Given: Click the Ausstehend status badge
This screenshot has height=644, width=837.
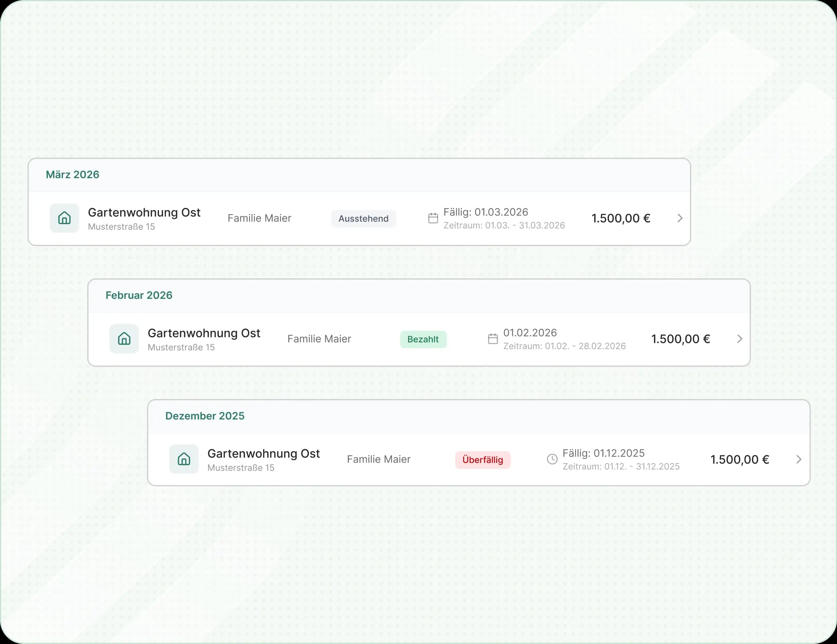Looking at the screenshot, I should [x=363, y=219].
